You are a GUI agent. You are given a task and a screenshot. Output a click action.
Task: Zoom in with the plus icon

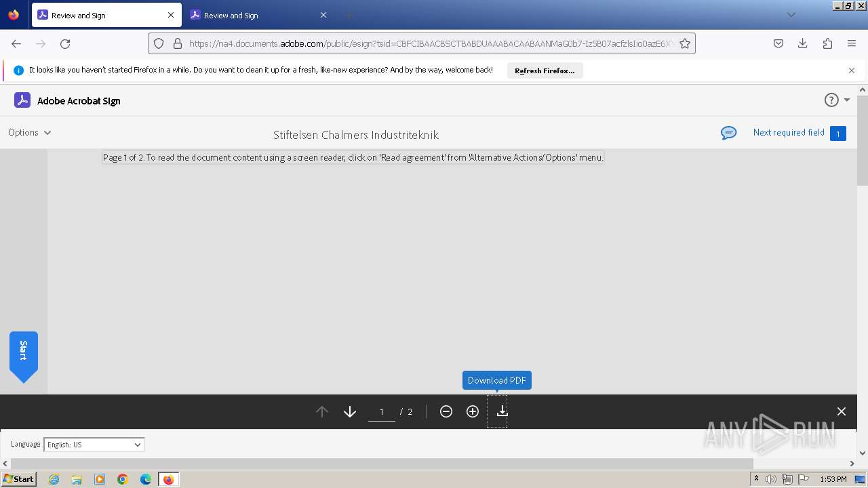(x=473, y=411)
